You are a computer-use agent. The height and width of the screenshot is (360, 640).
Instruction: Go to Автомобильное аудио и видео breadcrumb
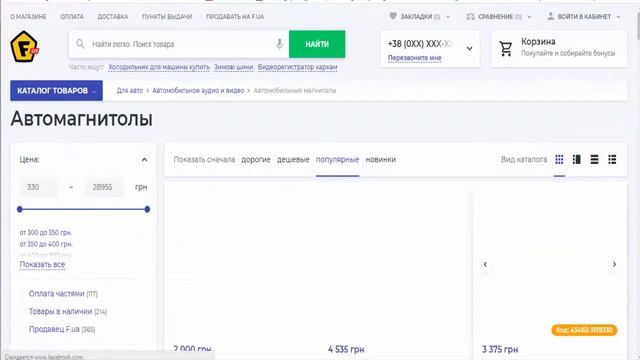coord(198,91)
